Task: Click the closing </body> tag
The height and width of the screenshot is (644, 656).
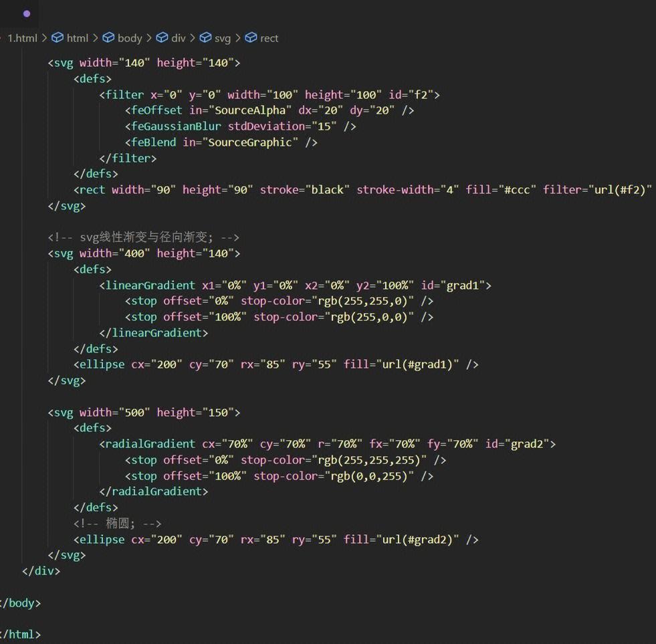Action: (20, 603)
